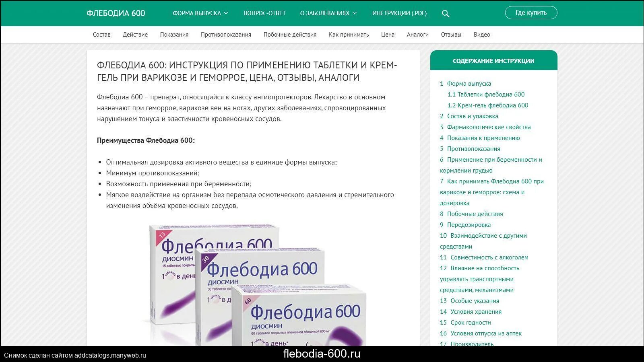Viewport: 644px width, 362px height.
Task: Click the article title heading ФЛЕБОДИА 600: ИНСТРУКЦИЯ
Action: click(247, 71)
